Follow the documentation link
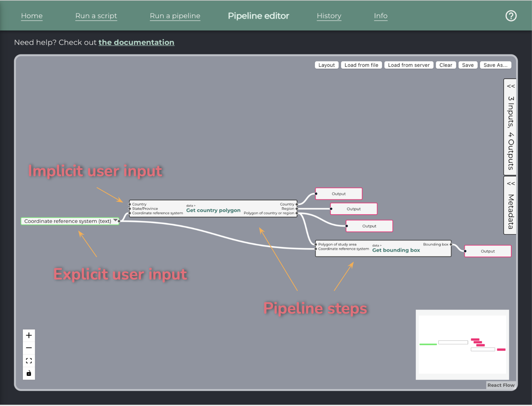This screenshot has height=406, width=532. (136, 42)
